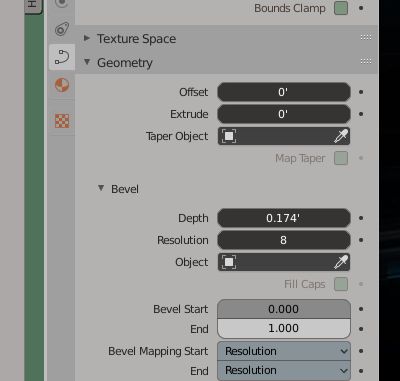Click the animate dot beside Bounds Clamp
The height and width of the screenshot is (381, 400).
361,8
